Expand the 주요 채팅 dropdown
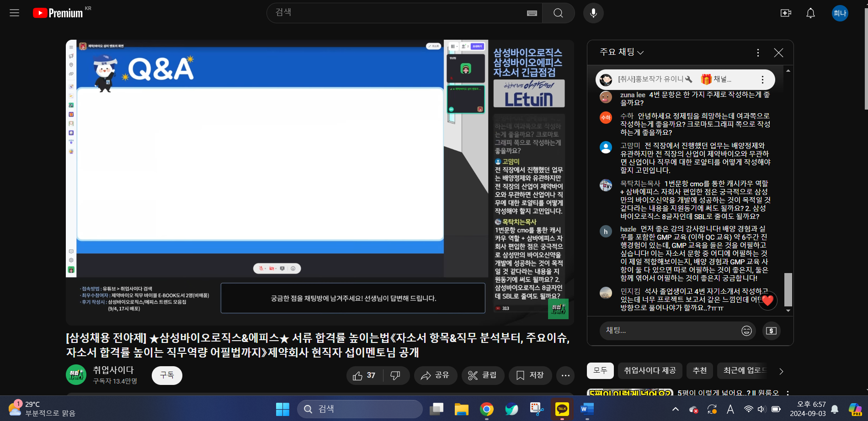The width and height of the screenshot is (868, 421). click(x=622, y=52)
